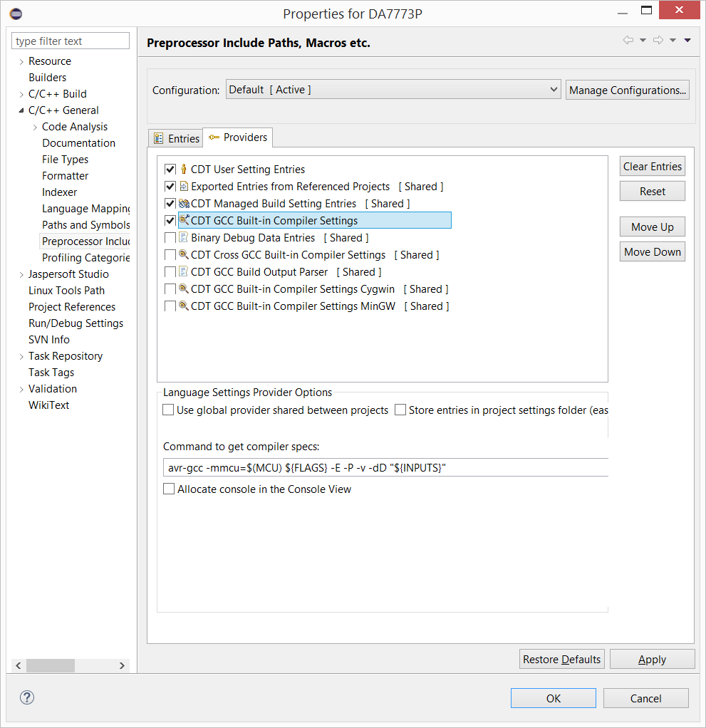Click the compiler specs command field
This screenshot has height=728, width=706.
click(385, 467)
